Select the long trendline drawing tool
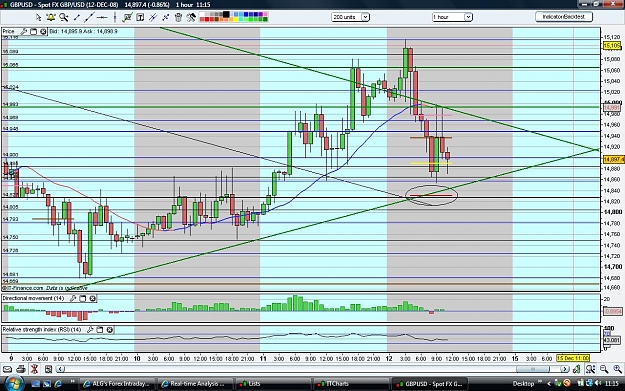The width and height of the screenshot is (625, 391). [89, 17]
